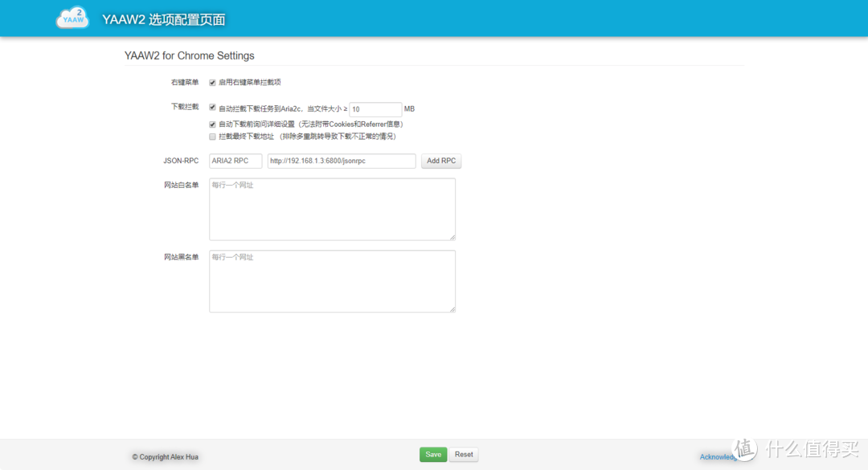Click the YAAW2 for Chrome Settings heading
This screenshot has height=470, width=868.
tap(190, 56)
